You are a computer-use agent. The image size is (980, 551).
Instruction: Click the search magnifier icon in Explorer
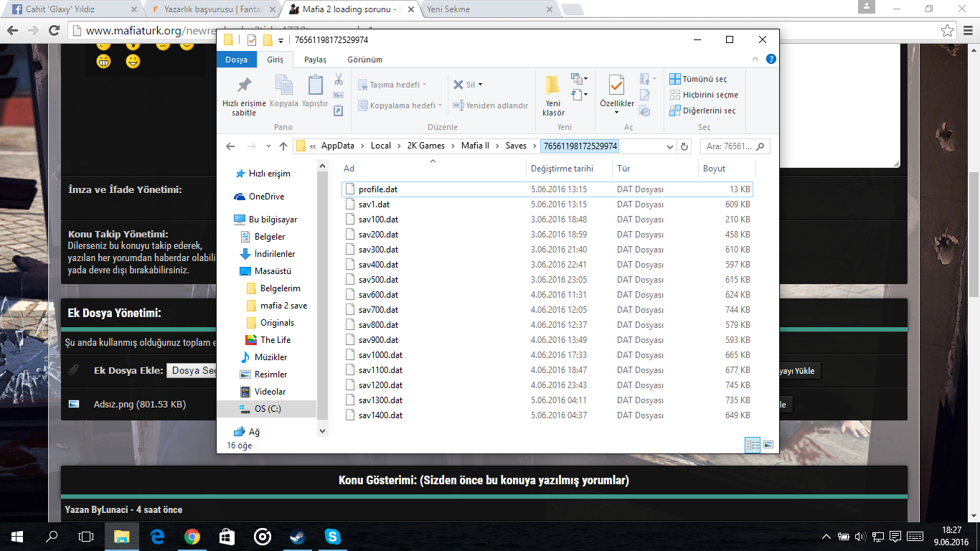(760, 146)
